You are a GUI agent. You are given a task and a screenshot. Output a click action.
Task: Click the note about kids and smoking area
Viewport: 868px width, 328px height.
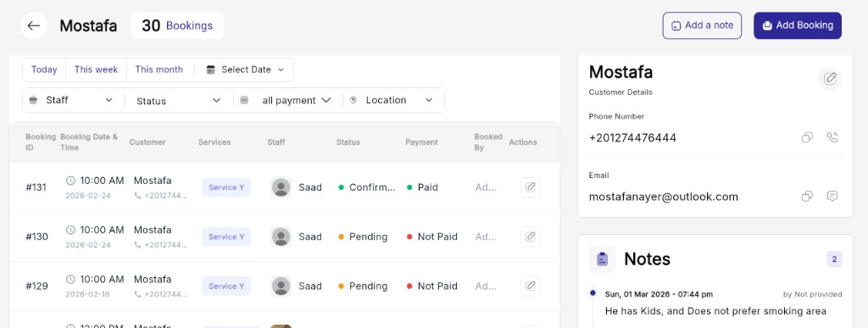point(715,311)
